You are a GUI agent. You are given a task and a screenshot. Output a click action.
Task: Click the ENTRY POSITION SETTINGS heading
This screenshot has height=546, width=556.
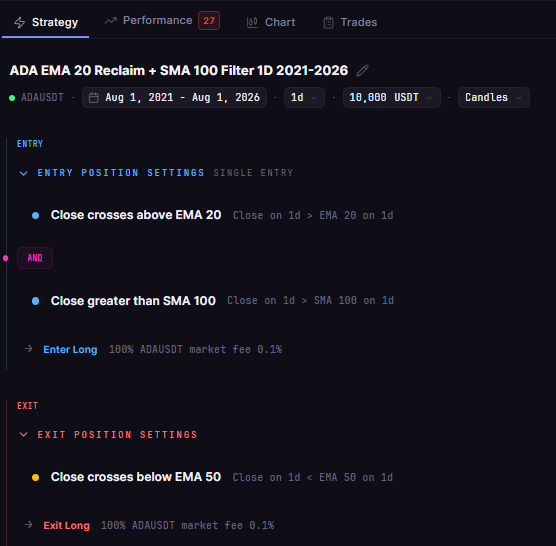tap(121, 173)
